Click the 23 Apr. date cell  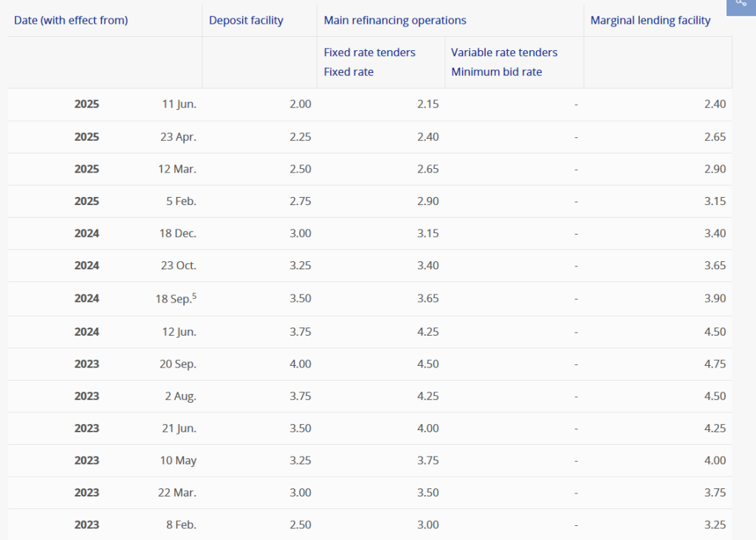(x=178, y=136)
